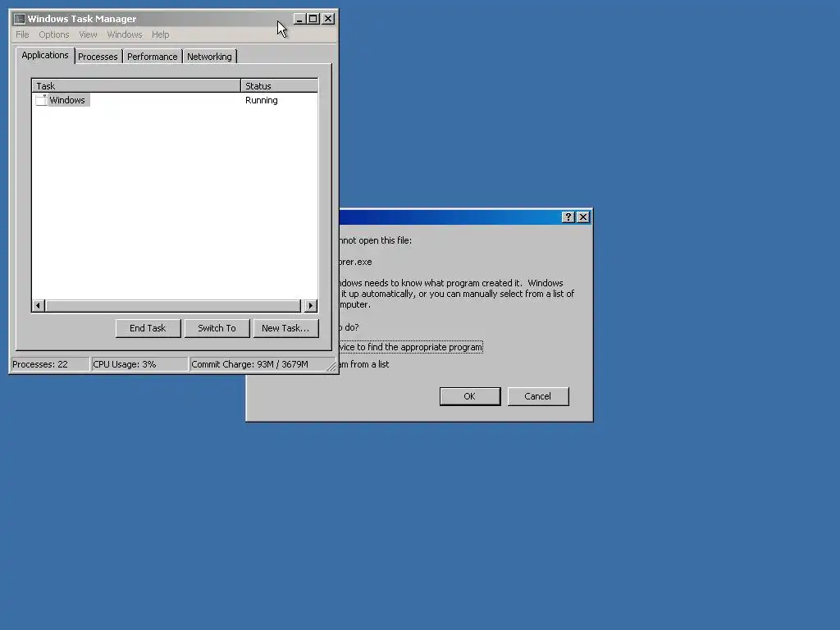Image resolution: width=840 pixels, height=630 pixels.
Task: Click the Processes: 22 status bar entry
Action: (x=50, y=364)
